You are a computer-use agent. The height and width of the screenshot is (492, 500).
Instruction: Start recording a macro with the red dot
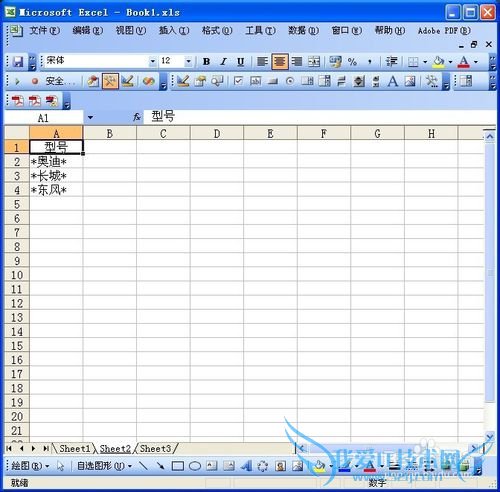point(35,81)
